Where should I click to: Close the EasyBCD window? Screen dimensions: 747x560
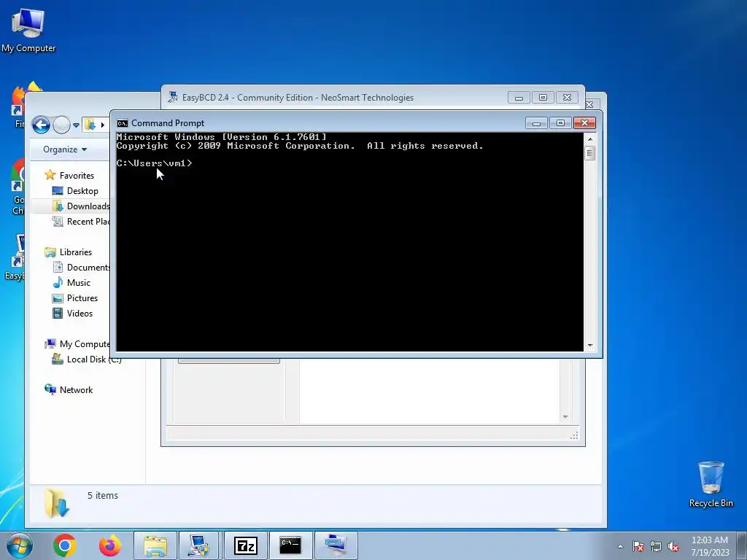click(567, 98)
